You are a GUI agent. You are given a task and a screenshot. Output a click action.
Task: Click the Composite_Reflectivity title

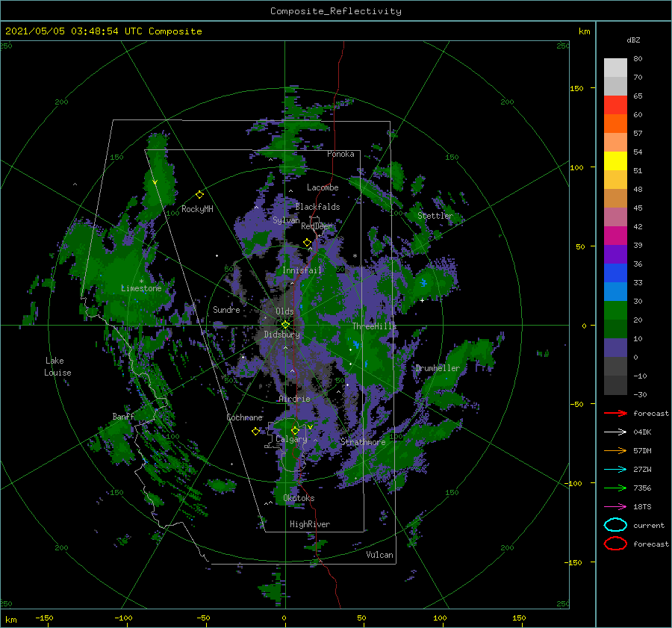pos(335,11)
